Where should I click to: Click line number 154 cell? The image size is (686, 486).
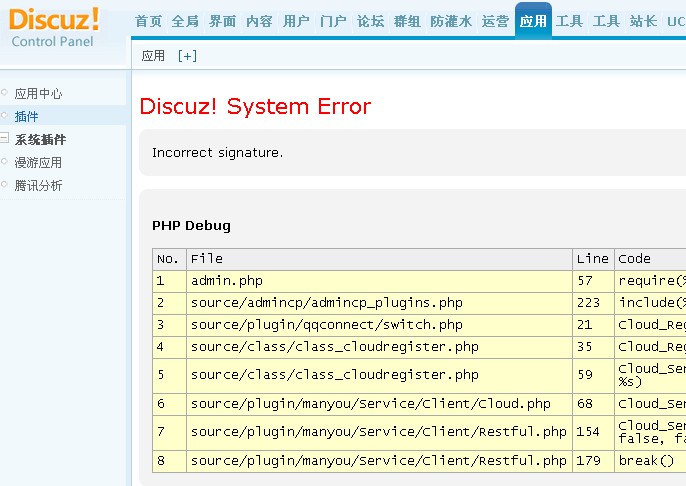(x=593, y=432)
